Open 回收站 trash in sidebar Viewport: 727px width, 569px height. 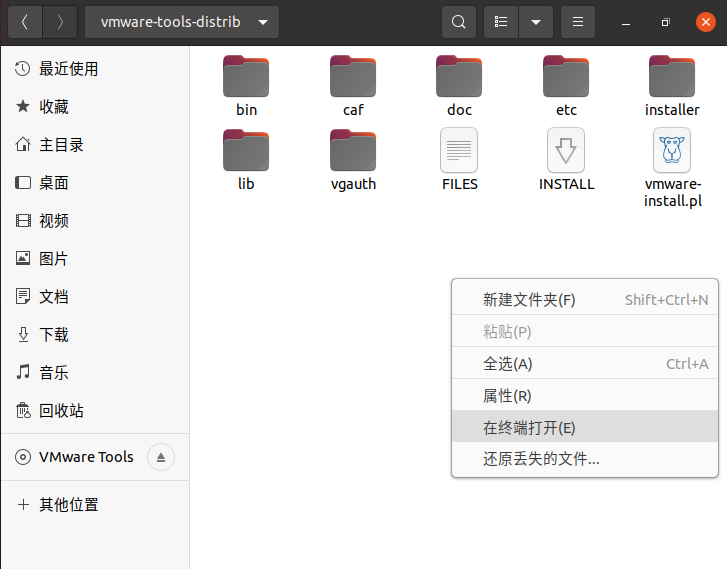click(x=95, y=411)
